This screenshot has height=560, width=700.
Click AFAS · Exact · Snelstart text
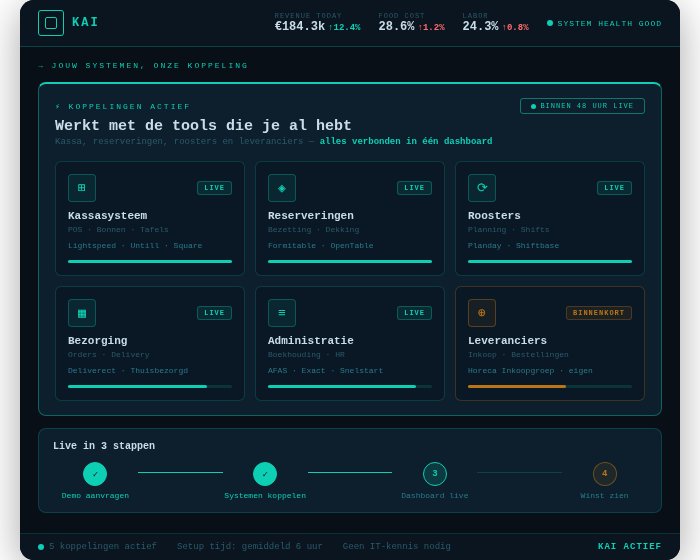click(x=325, y=371)
